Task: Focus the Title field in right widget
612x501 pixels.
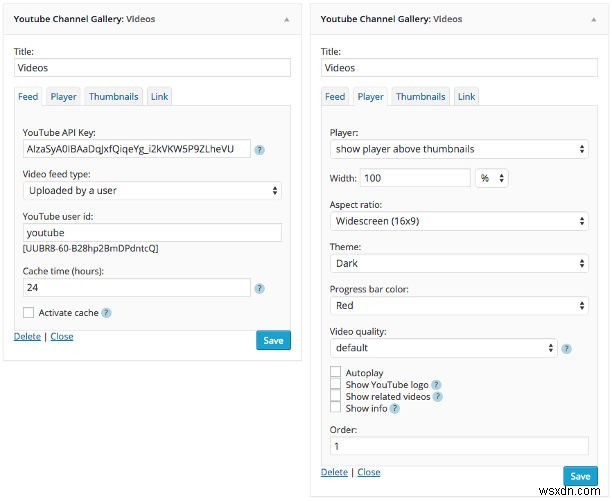Action: click(459, 68)
